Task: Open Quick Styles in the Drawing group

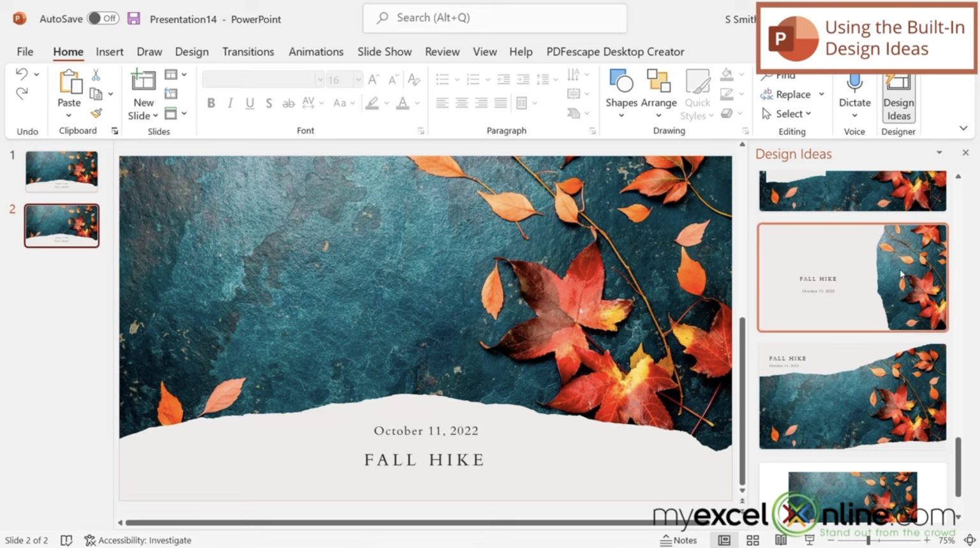Action: click(x=696, y=94)
